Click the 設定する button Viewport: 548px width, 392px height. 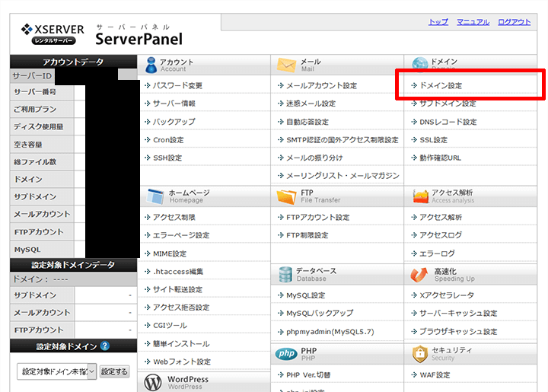point(114,371)
